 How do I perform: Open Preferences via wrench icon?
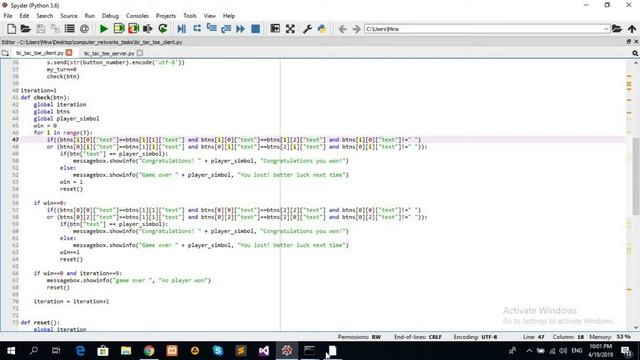[x=307, y=29]
